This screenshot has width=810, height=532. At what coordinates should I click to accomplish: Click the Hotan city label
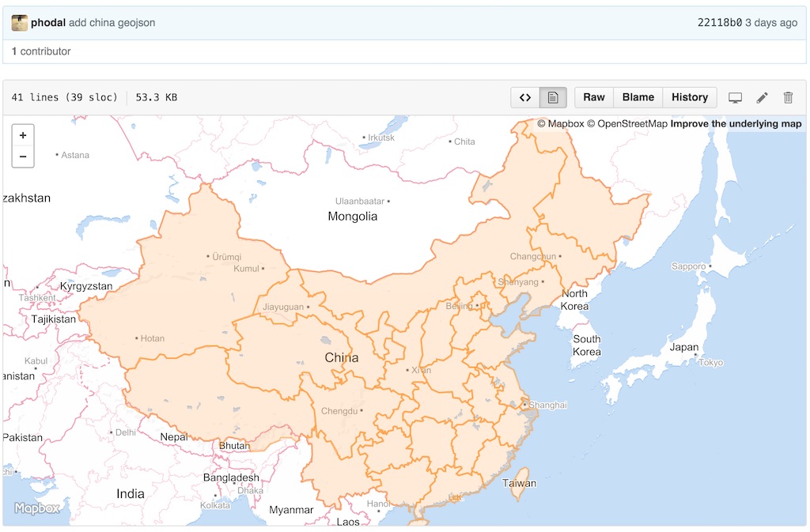click(x=153, y=338)
